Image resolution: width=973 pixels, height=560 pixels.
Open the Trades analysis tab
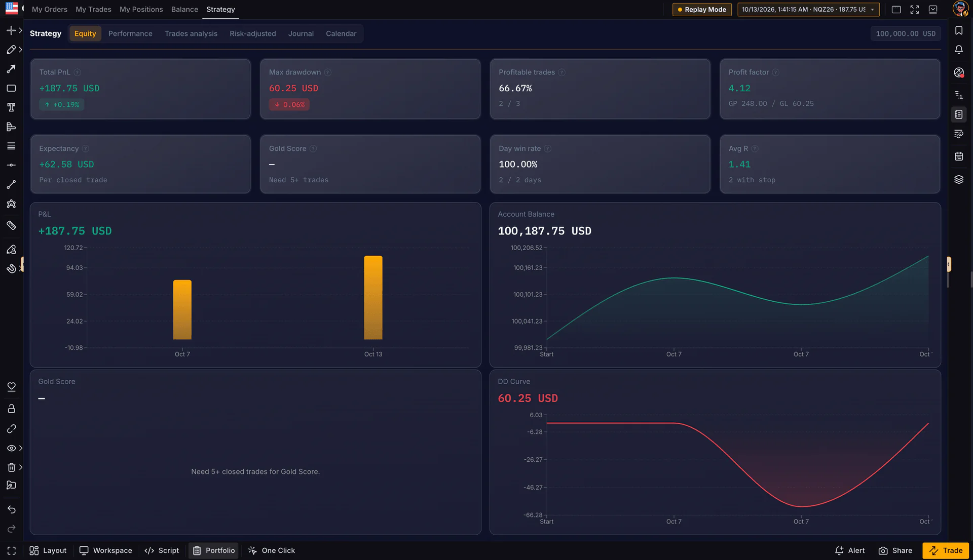(x=191, y=34)
